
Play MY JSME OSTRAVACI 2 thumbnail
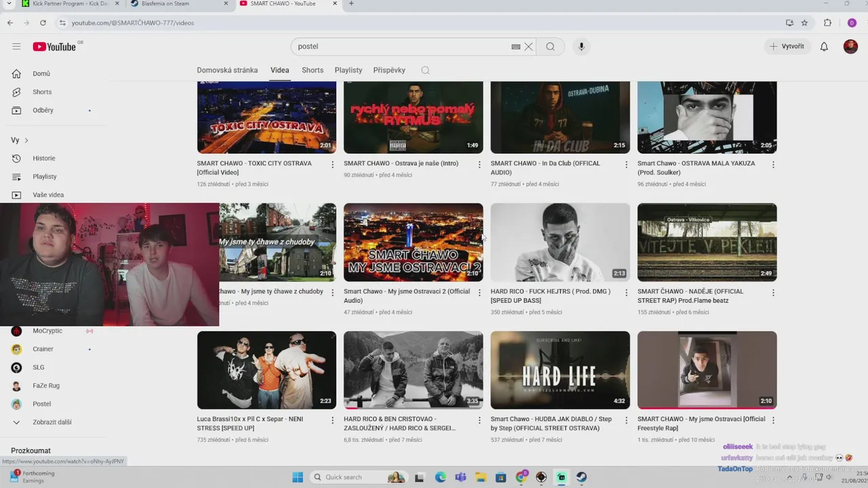414,243
